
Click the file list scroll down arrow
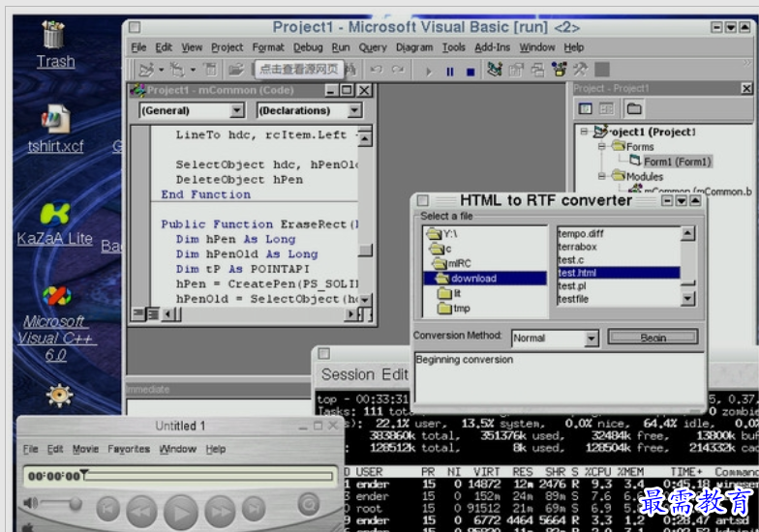[687, 299]
